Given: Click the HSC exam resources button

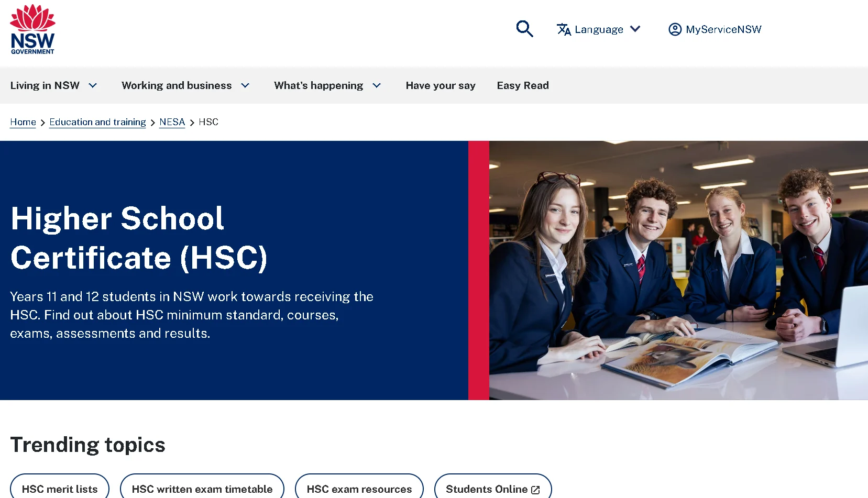Looking at the screenshot, I should (359, 489).
